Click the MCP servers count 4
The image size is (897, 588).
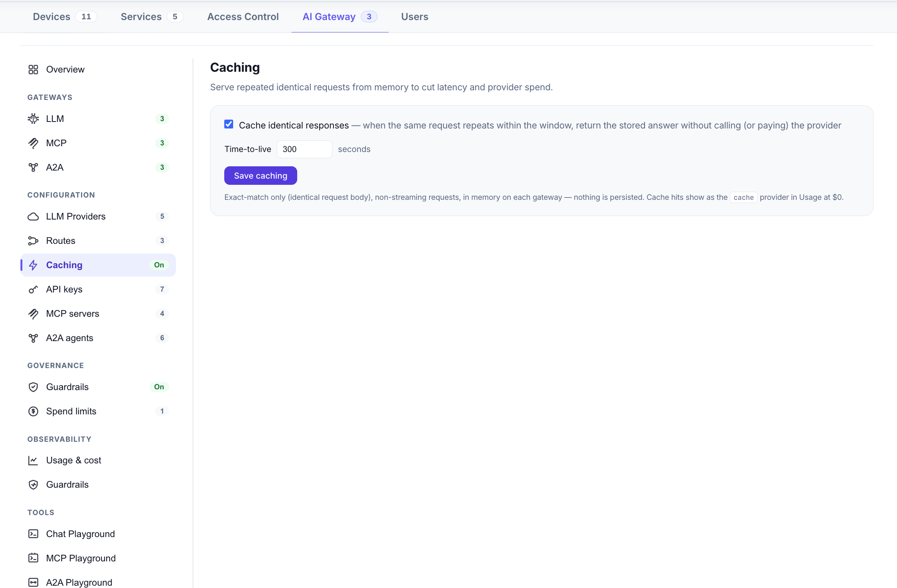pos(162,314)
